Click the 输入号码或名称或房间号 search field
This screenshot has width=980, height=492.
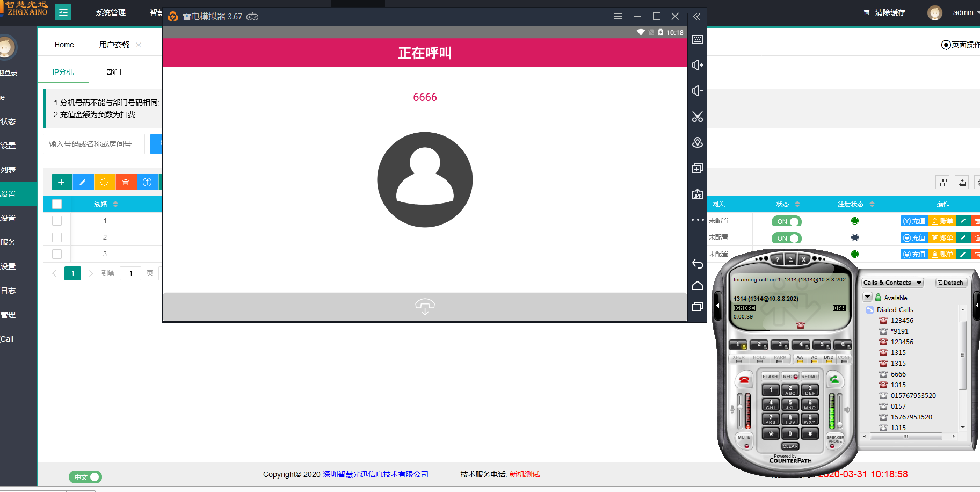point(93,143)
